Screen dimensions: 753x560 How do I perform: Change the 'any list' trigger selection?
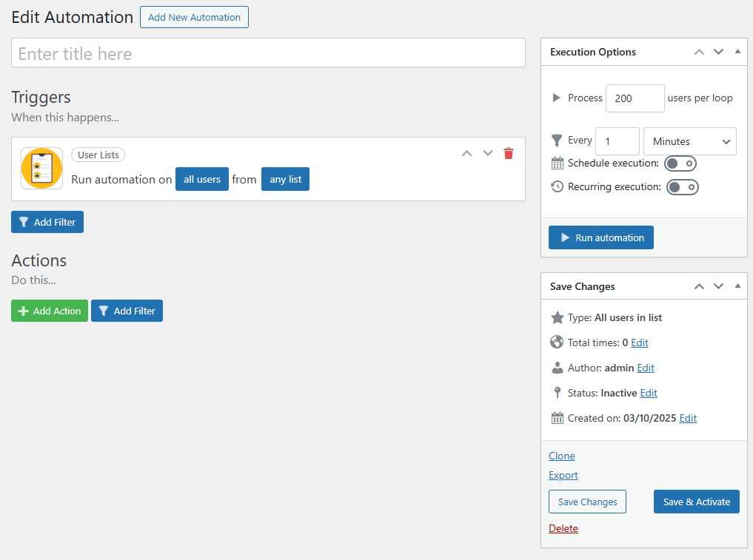coord(285,179)
